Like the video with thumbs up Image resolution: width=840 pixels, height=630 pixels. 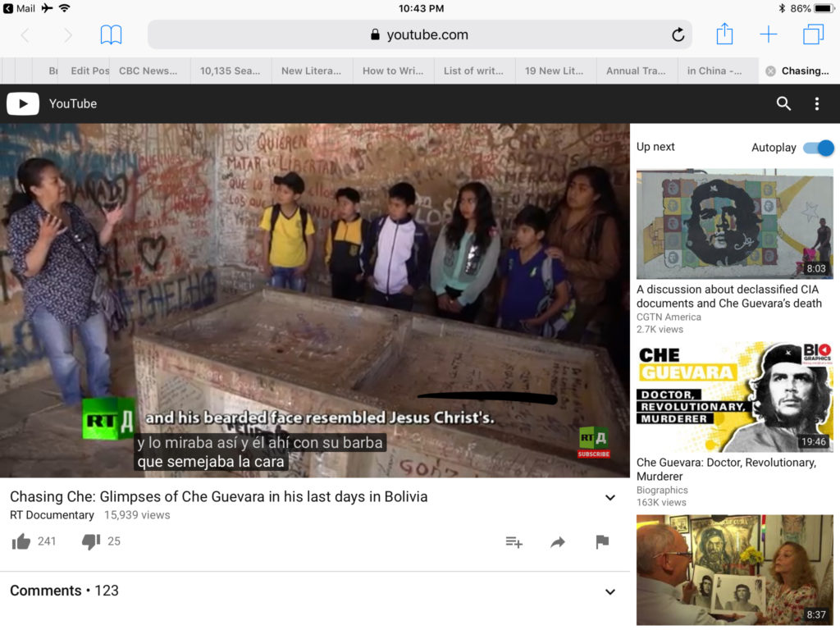pyautogui.click(x=21, y=541)
